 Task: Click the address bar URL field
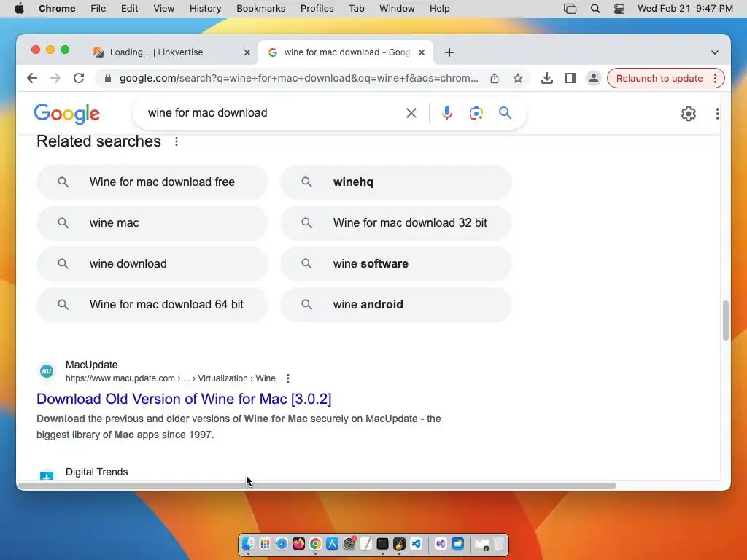click(x=298, y=78)
